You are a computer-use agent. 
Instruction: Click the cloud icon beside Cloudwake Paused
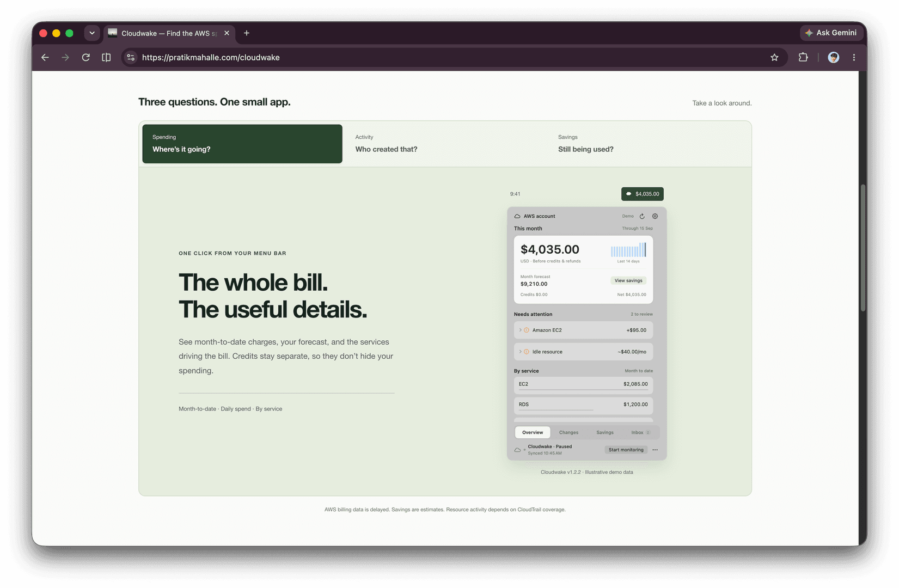click(x=517, y=450)
